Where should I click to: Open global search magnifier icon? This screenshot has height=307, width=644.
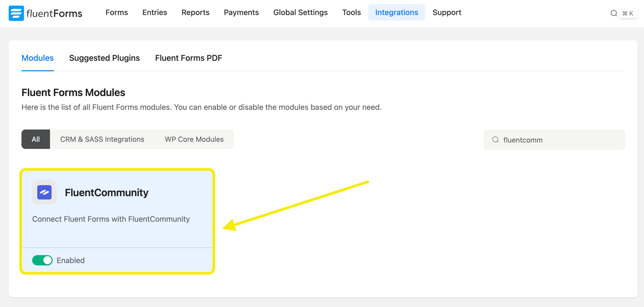click(x=614, y=13)
